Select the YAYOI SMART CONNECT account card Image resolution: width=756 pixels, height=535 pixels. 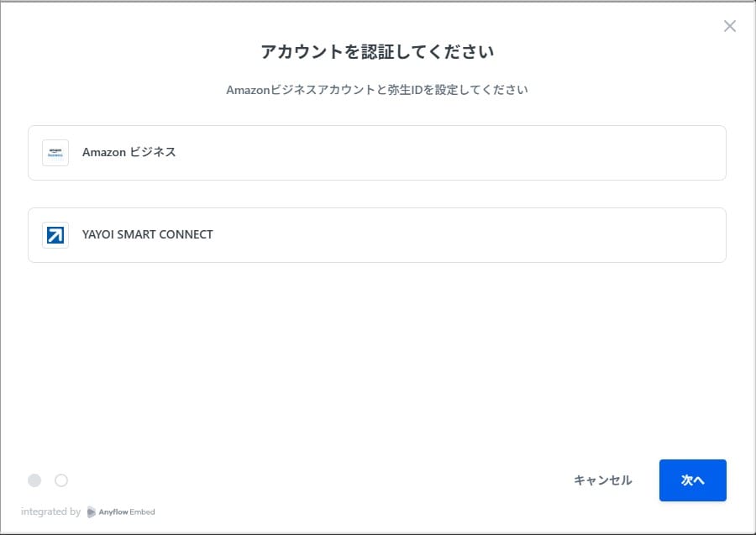click(x=377, y=235)
